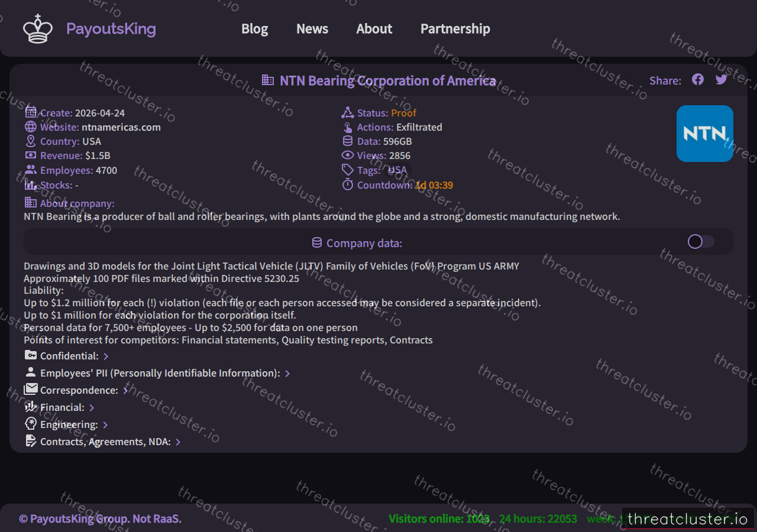Image resolution: width=757 pixels, height=532 pixels.
Task: Click the stopwatch icon beside Countdown
Action: 348,184
